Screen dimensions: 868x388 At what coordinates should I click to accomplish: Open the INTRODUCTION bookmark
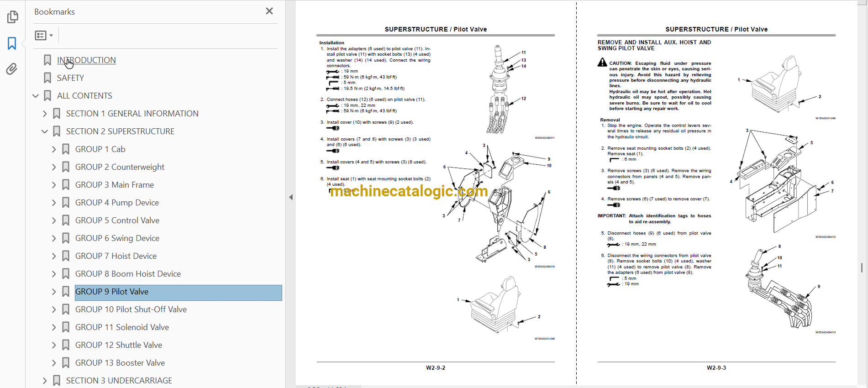pos(86,60)
